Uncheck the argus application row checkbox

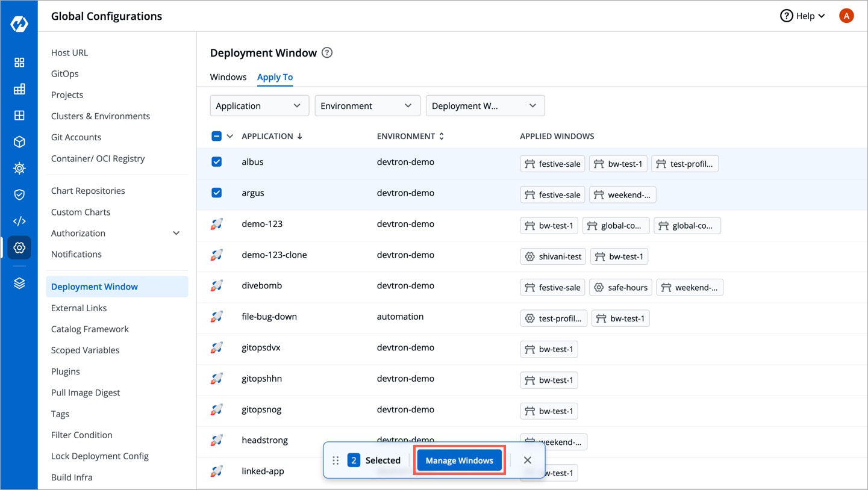tap(217, 193)
